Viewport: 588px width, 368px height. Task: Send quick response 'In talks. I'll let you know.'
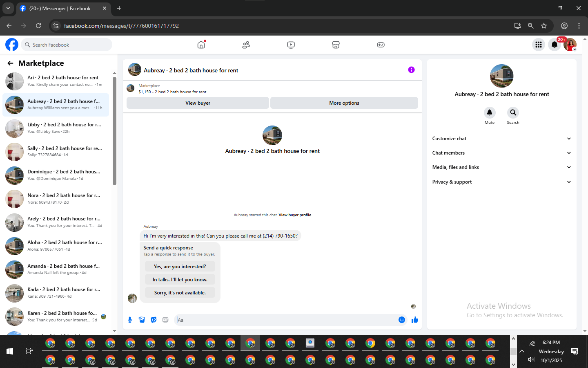tap(180, 280)
